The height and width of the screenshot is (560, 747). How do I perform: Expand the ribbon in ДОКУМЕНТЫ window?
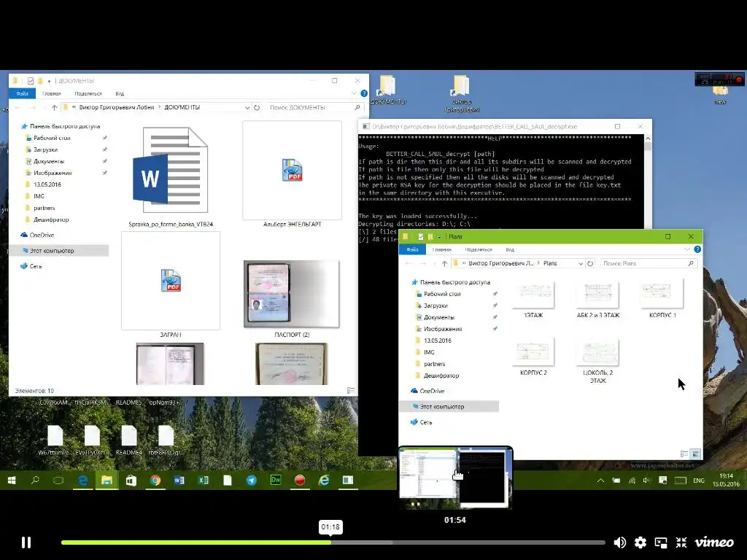(x=354, y=93)
